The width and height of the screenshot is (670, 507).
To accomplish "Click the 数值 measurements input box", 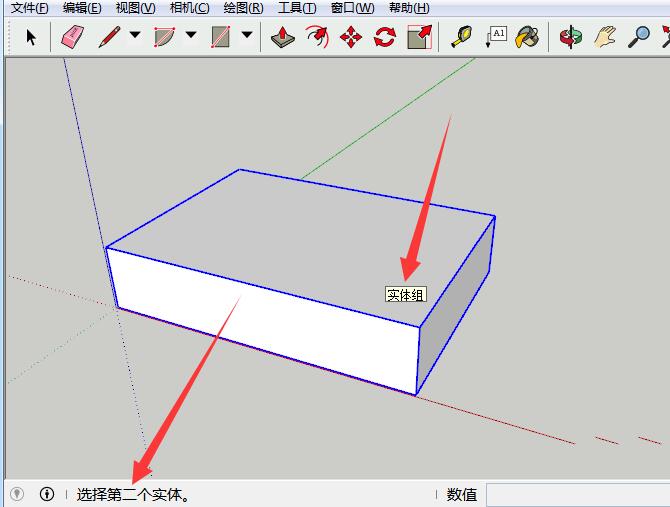I will point(578,495).
